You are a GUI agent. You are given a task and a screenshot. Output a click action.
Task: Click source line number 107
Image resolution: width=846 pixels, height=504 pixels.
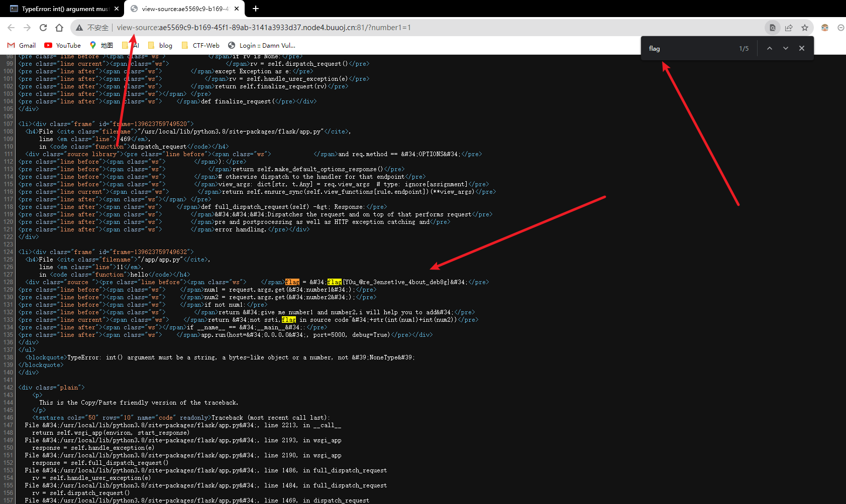tap(9, 124)
